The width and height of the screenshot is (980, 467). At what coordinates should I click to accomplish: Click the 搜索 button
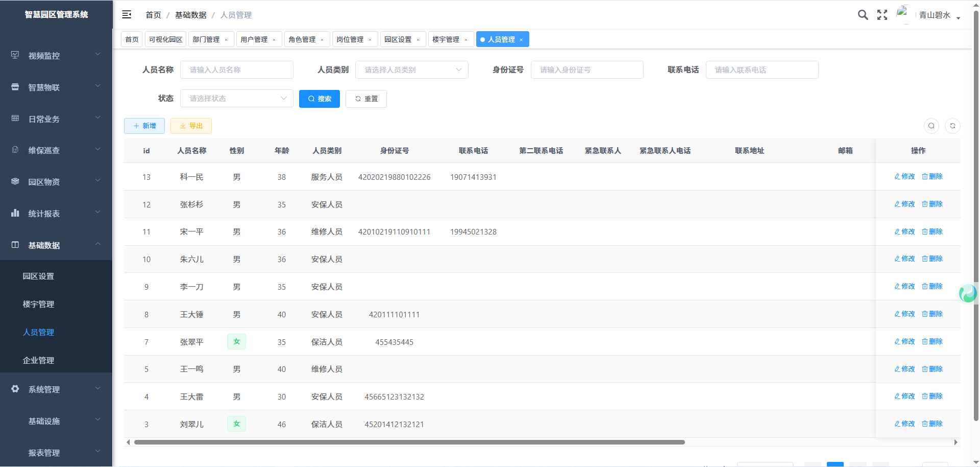coord(320,99)
